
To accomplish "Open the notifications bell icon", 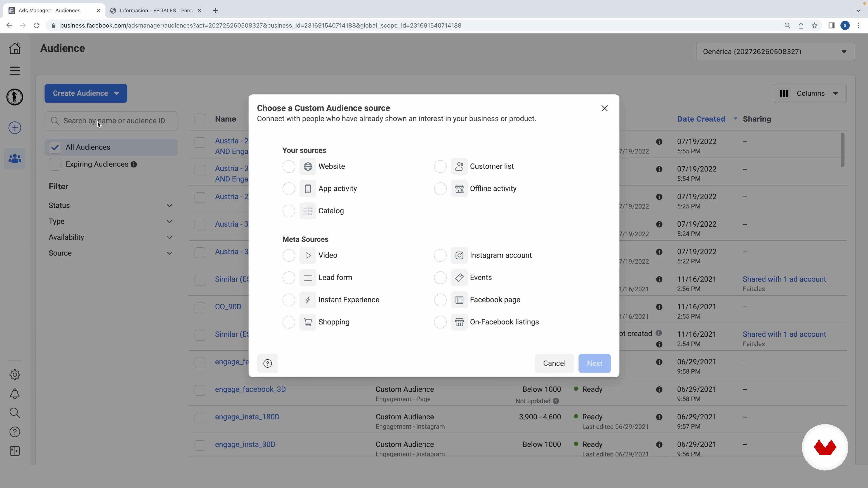I will click(15, 394).
